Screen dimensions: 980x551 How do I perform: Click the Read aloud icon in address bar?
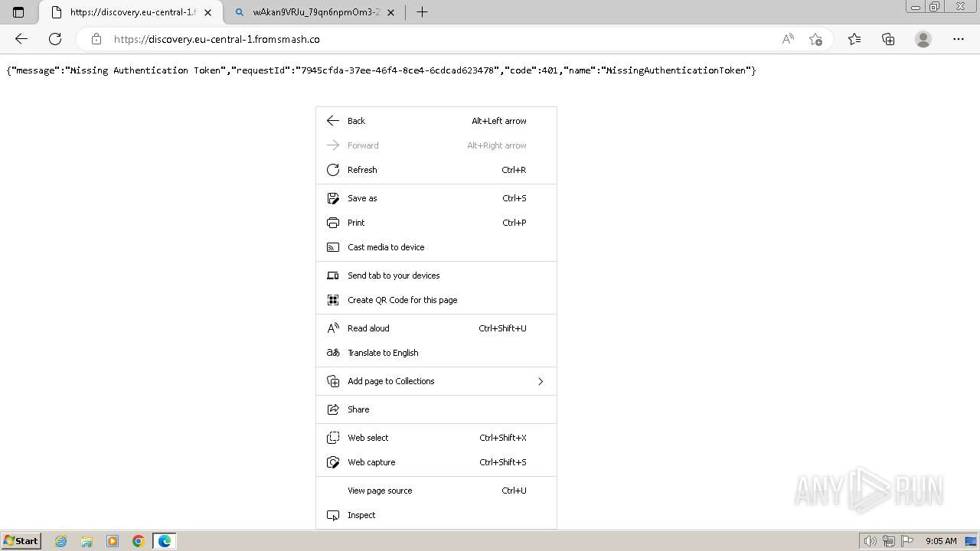(788, 39)
